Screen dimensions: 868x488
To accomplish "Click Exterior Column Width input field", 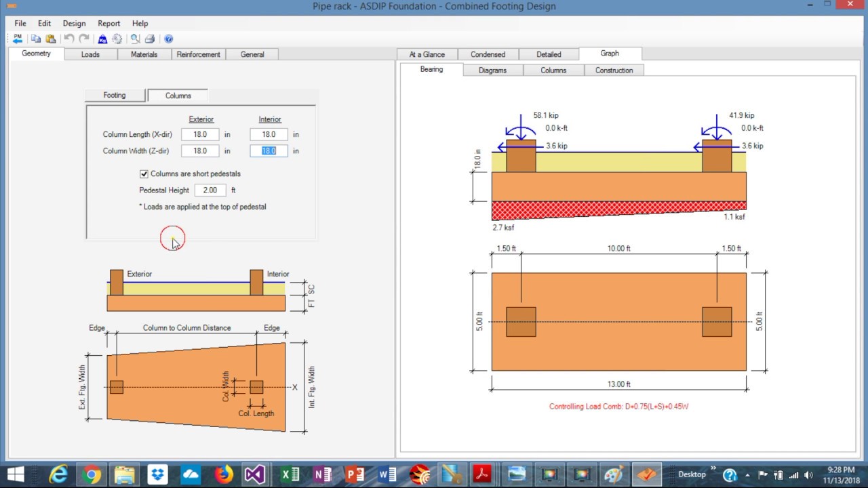I will (x=200, y=151).
